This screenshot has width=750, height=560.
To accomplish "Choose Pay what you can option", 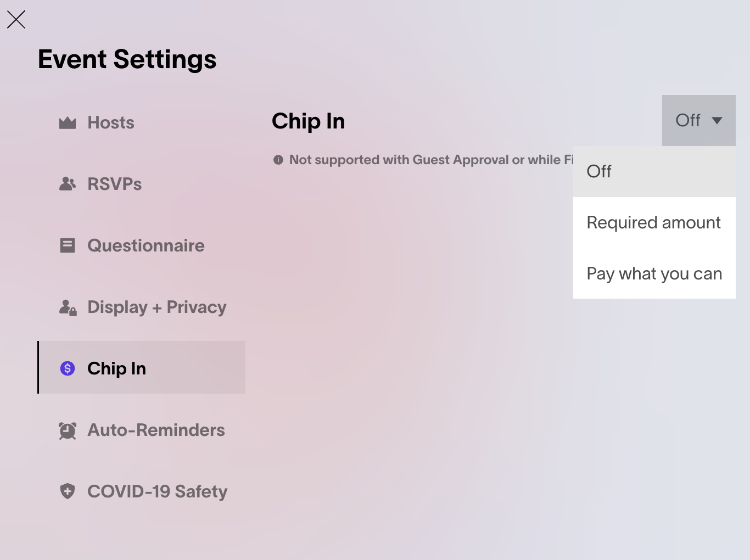I will point(654,273).
